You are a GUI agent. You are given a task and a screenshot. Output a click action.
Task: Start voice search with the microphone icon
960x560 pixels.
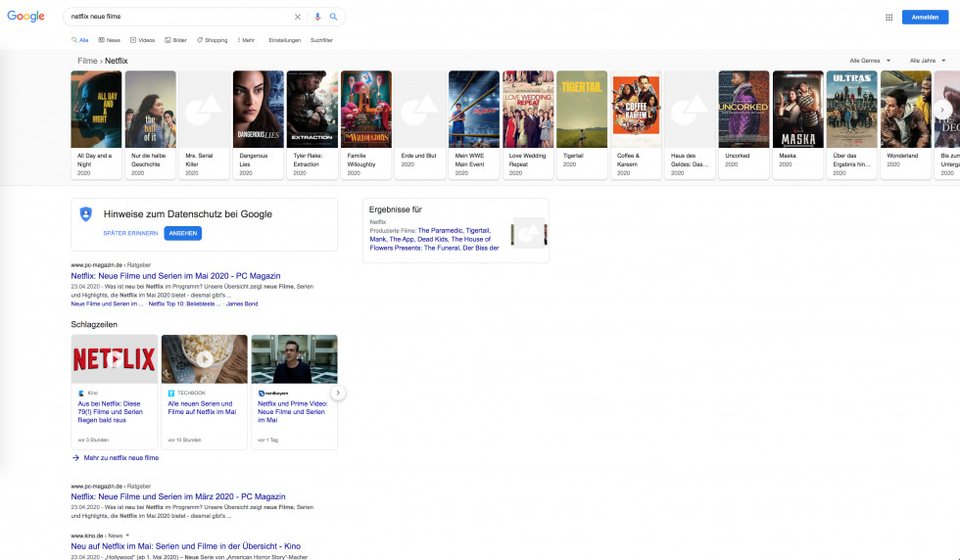tap(317, 18)
